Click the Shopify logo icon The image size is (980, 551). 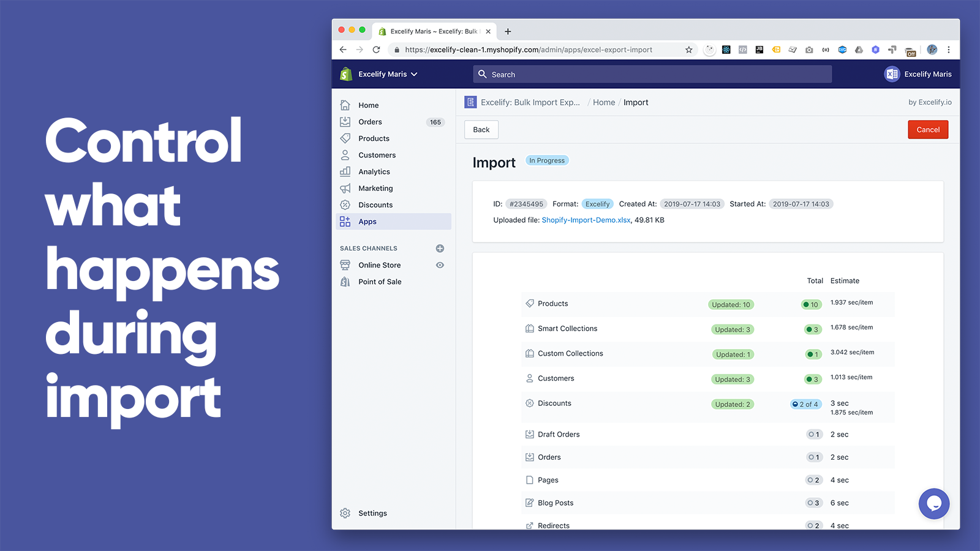pos(346,74)
